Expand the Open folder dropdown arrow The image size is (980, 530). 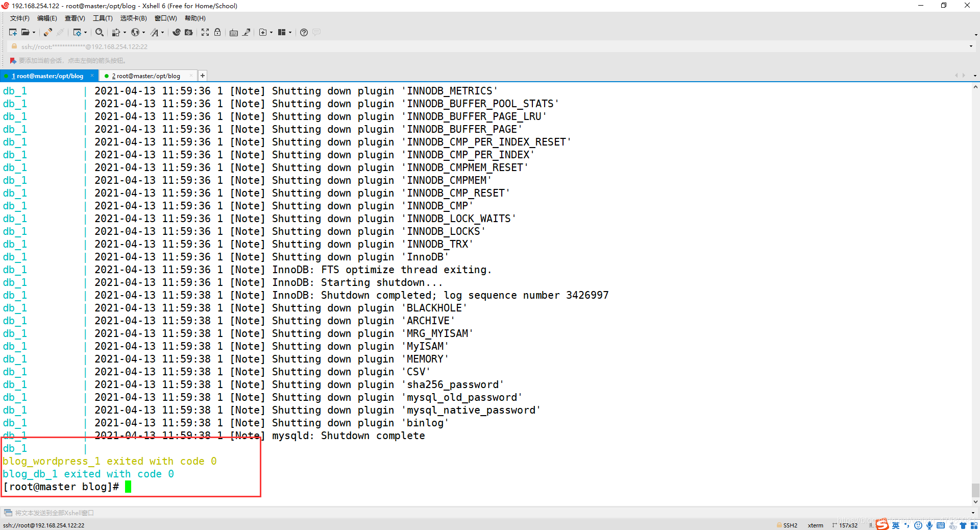coord(34,32)
